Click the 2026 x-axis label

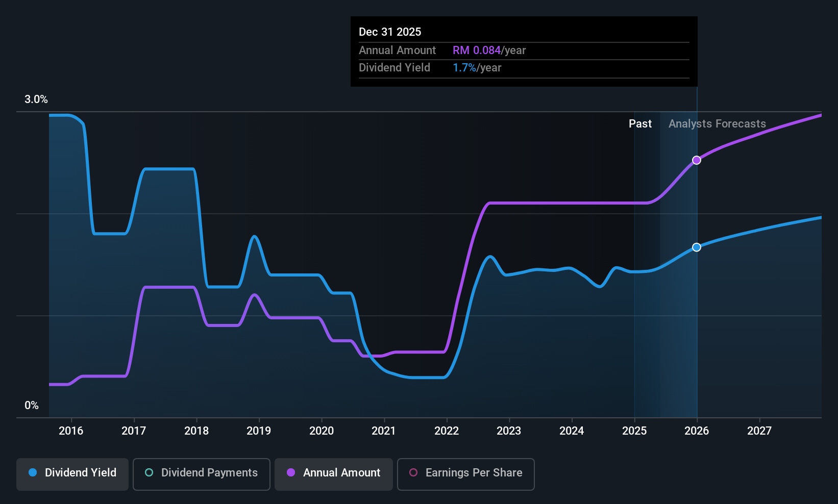[x=697, y=431]
